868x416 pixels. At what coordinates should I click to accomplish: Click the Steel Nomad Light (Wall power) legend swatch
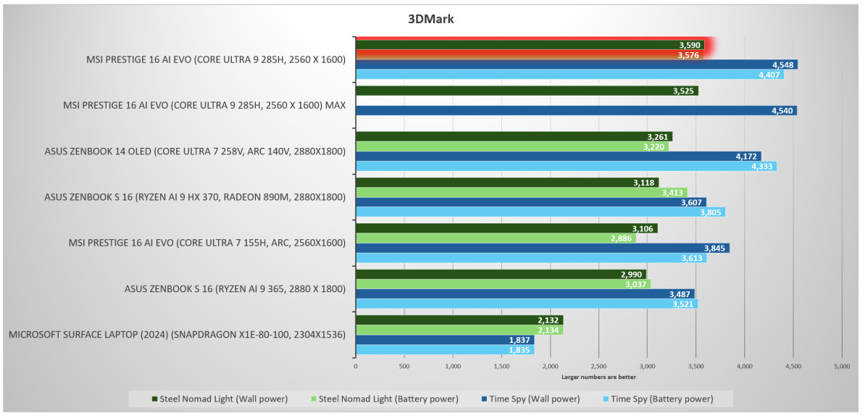pos(154,399)
